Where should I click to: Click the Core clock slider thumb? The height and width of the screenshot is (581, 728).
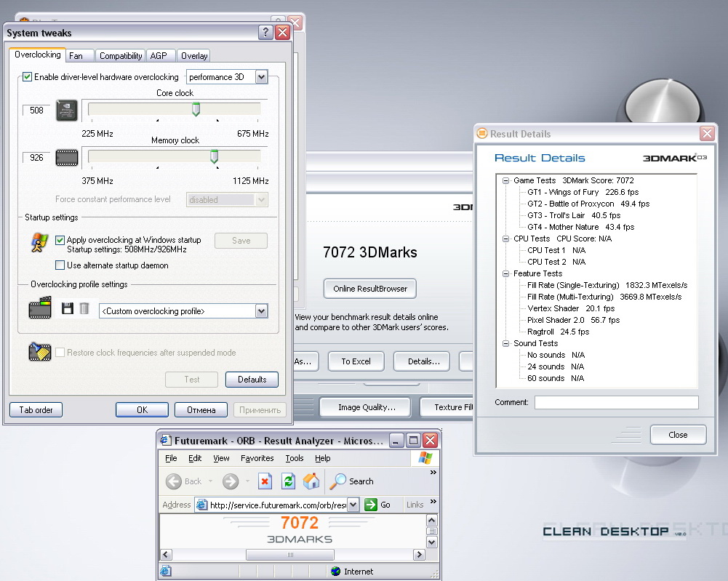tap(196, 109)
